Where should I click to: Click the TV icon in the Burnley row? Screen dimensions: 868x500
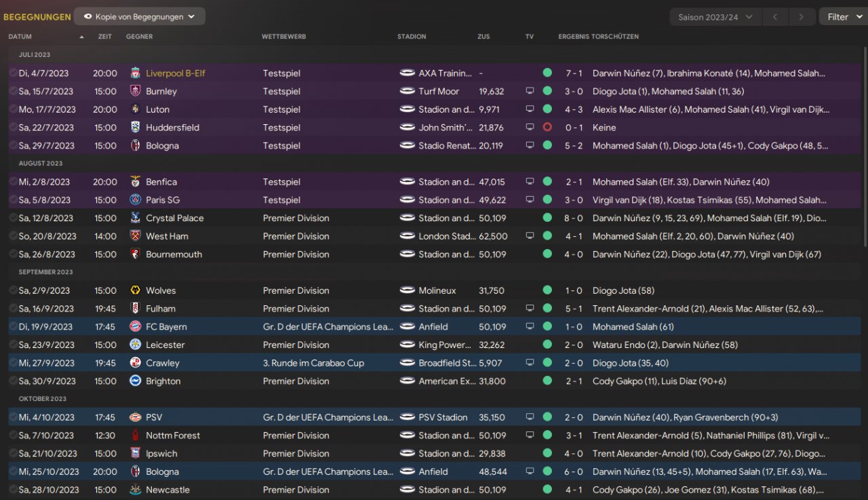530,91
